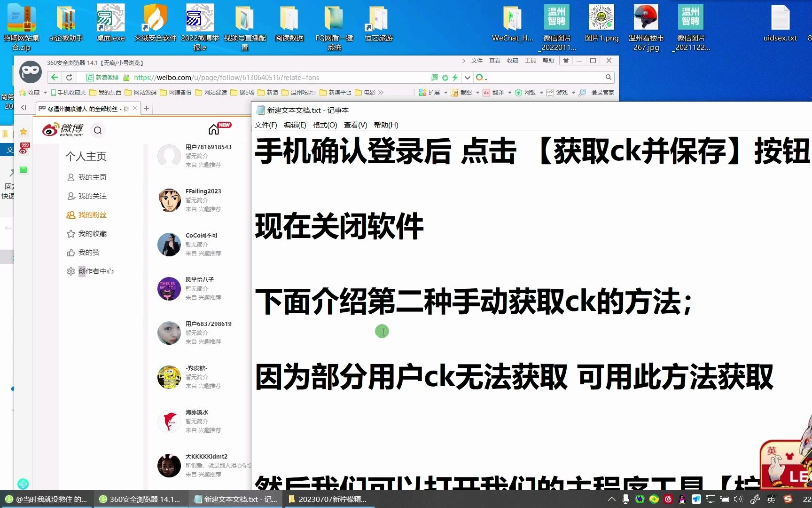Click the Weibo search magnifier icon
The height and width of the screenshot is (508, 812).
pos(98,130)
